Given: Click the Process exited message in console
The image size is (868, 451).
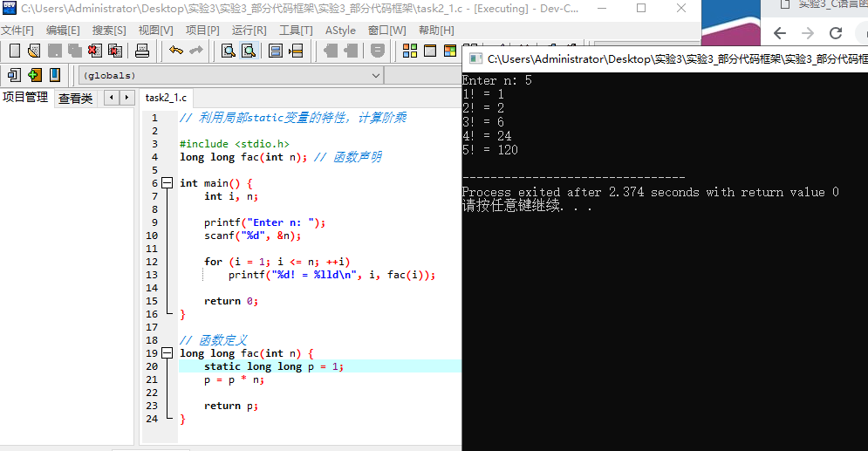Looking at the screenshot, I should pos(651,193).
